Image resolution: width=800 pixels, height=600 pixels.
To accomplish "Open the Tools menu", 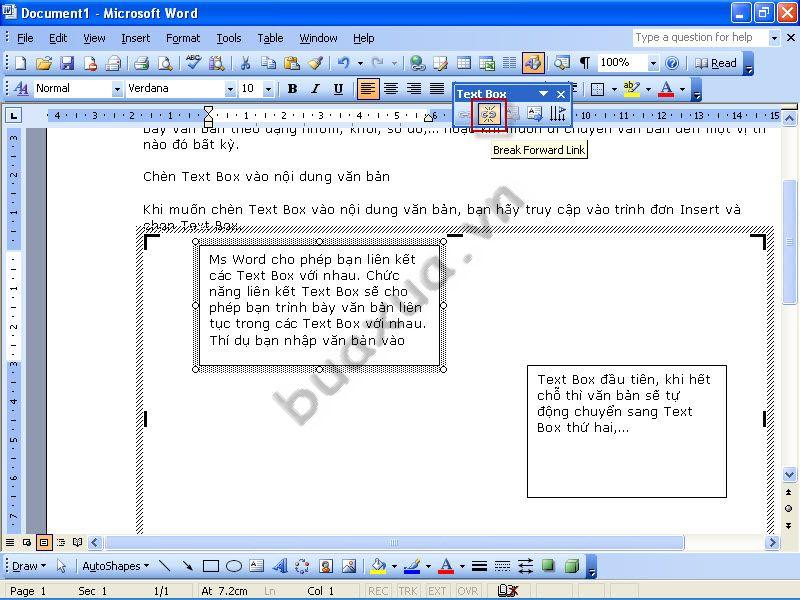I will coord(229,38).
